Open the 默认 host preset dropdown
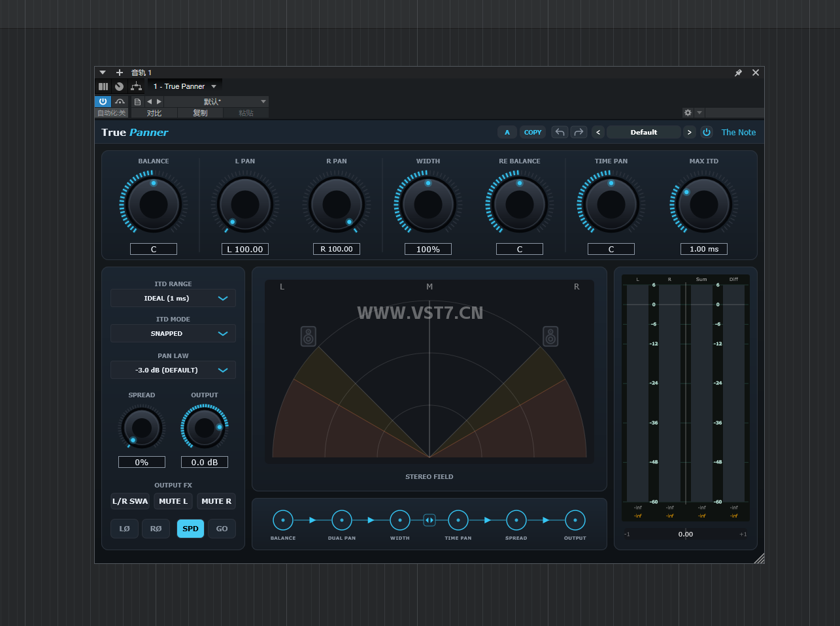Screen dimensions: 840x626 point(216,101)
